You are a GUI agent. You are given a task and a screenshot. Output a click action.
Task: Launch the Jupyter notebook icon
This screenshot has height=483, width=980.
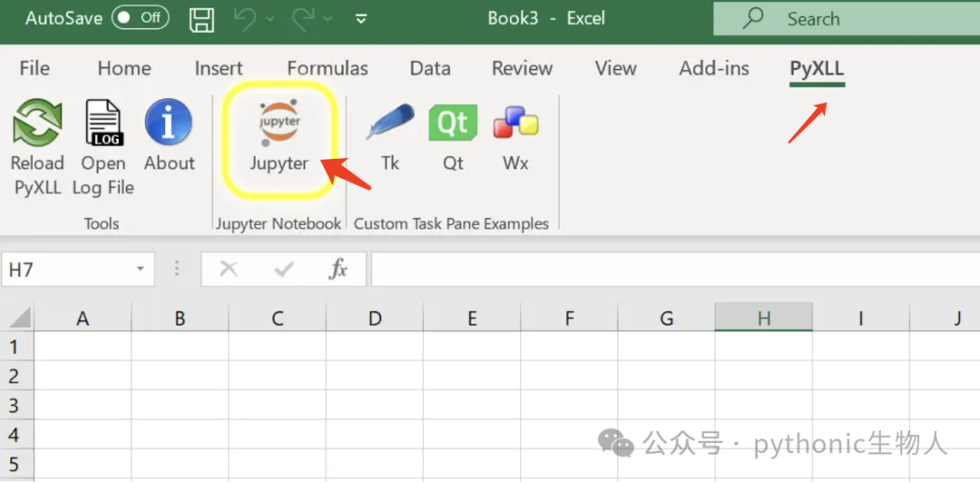tap(279, 123)
